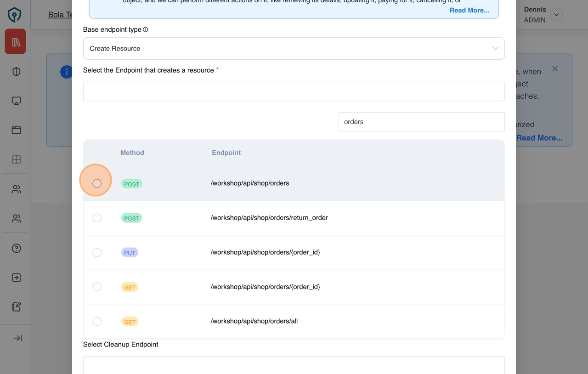Click the orders search input field
The width and height of the screenshot is (588, 374).
click(421, 122)
